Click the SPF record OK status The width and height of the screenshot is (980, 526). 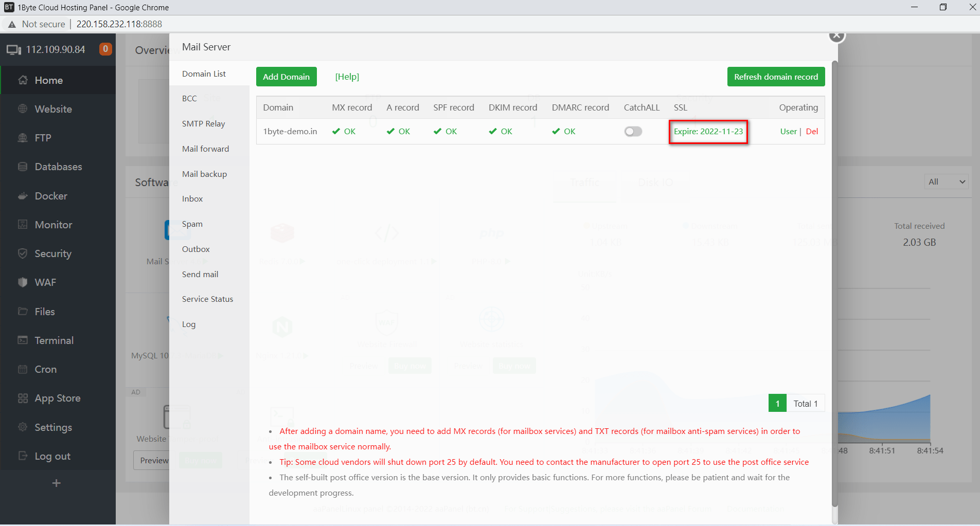446,132
